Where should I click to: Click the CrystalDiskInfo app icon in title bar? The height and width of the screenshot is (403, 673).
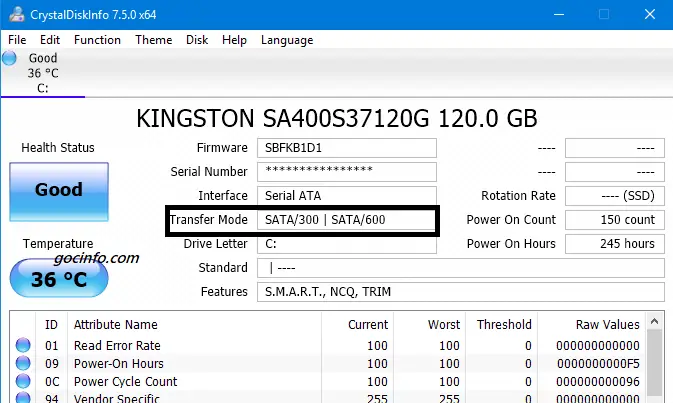tap(16, 14)
